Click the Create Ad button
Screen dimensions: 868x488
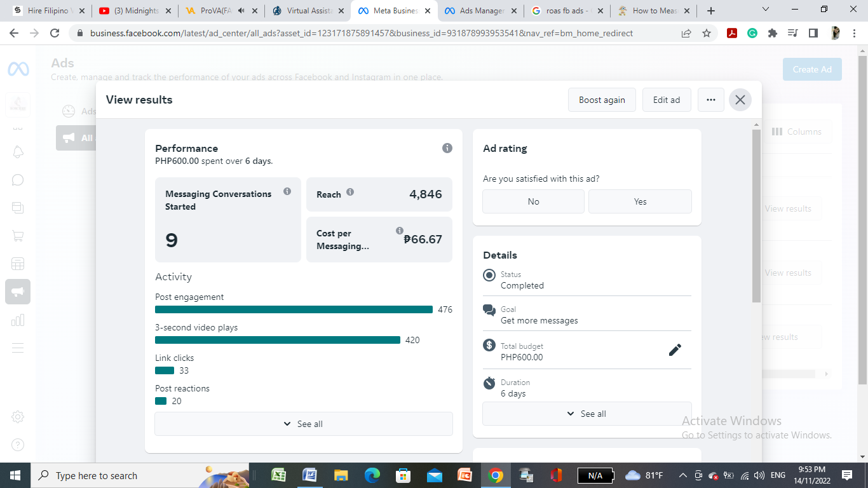tap(812, 69)
